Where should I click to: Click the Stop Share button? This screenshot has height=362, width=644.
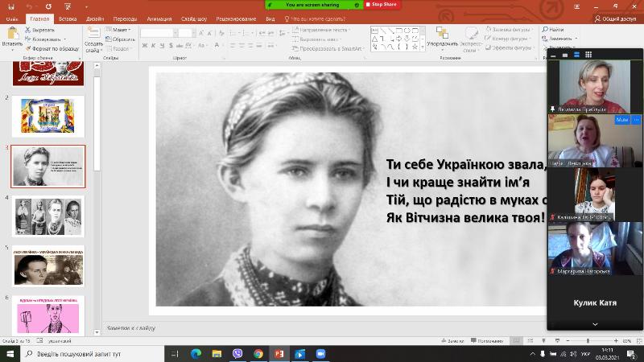tap(383, 5)
